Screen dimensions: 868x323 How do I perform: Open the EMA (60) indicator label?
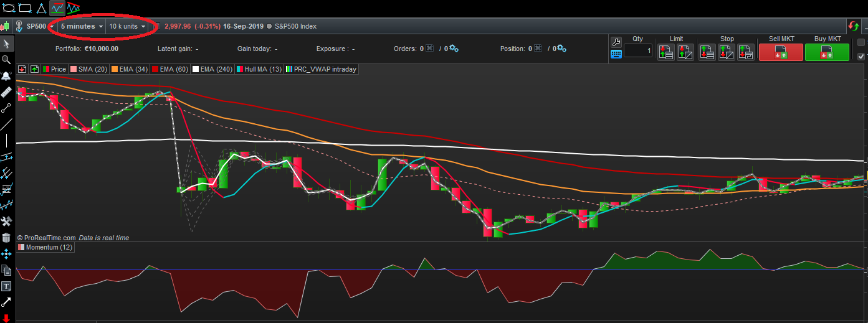click(170, 69)
